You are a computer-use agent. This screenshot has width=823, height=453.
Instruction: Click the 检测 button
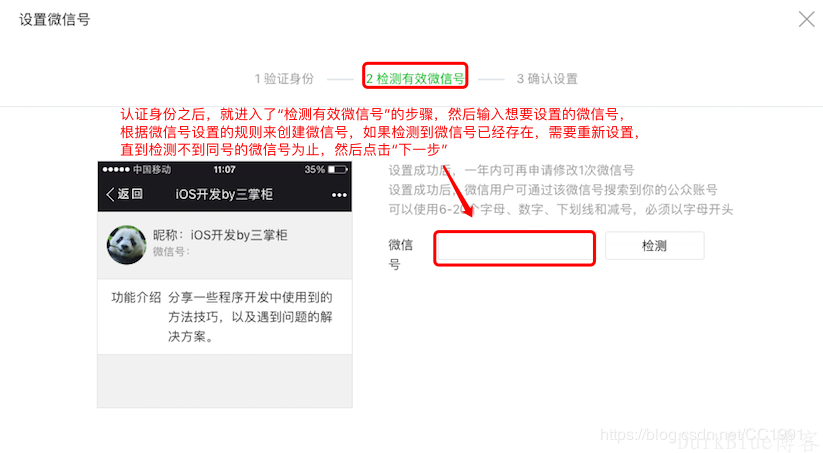coord(654,246)
